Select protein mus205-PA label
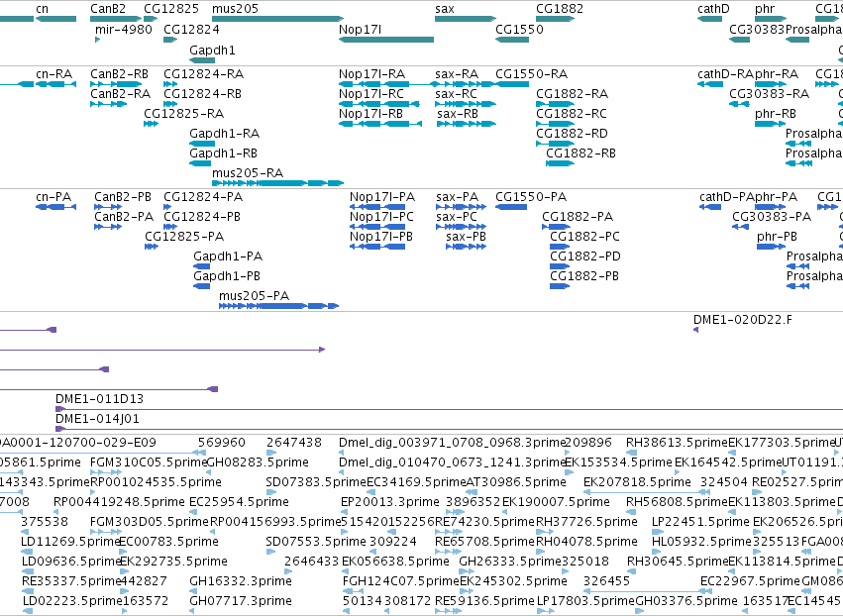 [254, 296]
